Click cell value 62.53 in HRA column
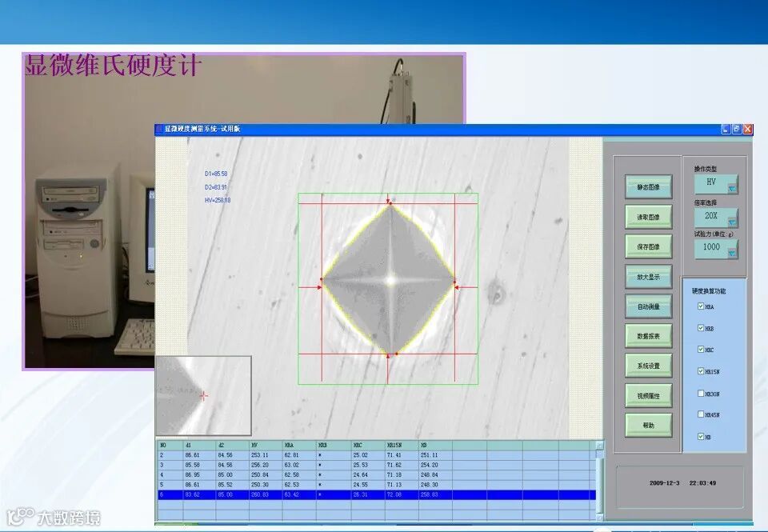The width and height of the screenshot is (768, 532). 291,485
